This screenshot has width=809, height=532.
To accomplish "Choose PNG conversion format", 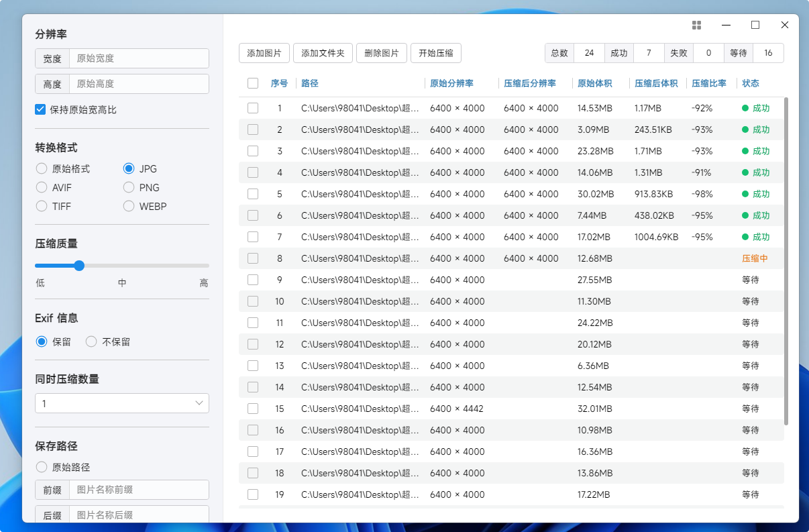I will tap(129, 188).
